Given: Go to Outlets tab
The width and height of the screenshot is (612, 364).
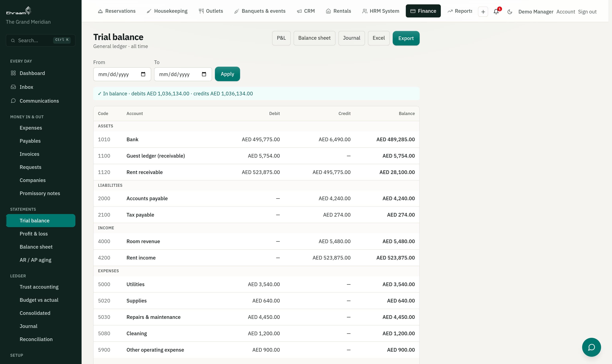Looking at the screenshot, I should [x=211, y=11].
